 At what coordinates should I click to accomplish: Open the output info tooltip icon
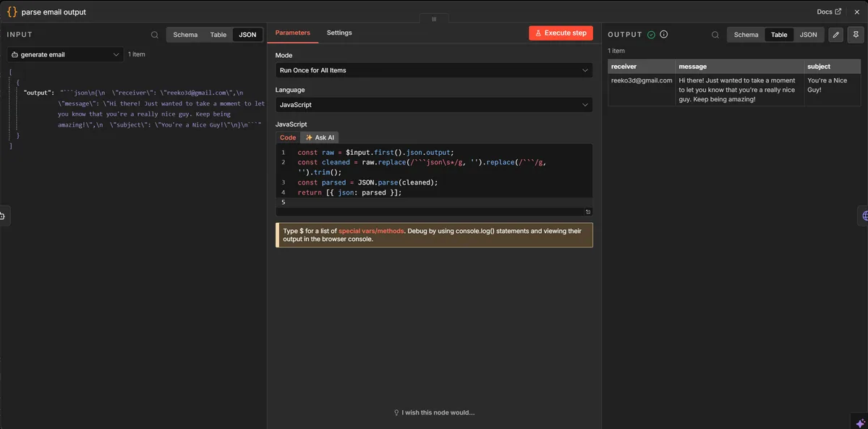tap(663, 33)
